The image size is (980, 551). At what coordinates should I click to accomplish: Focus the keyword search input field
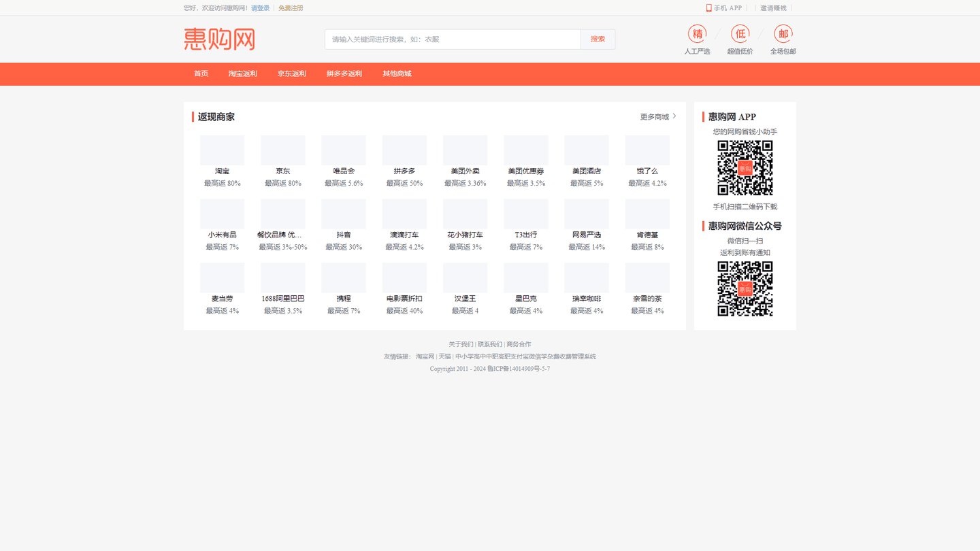click(453, 39)
